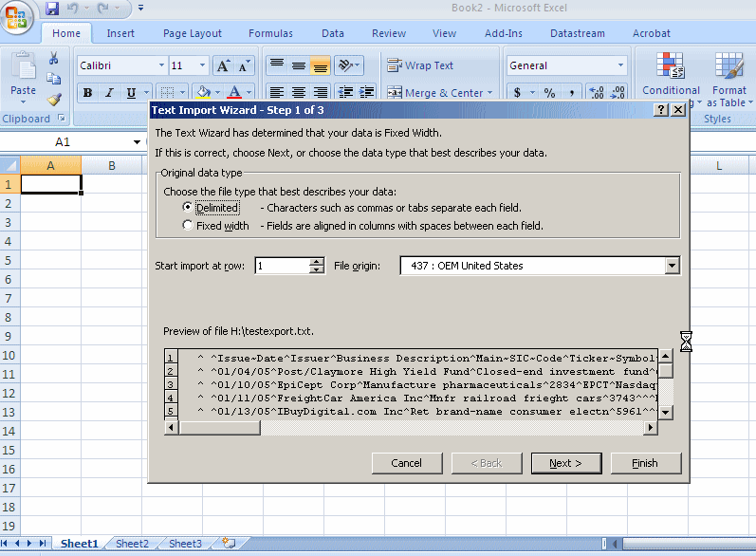
Task: Click the Orientation text angle icon
Action: tap(345, 65)
